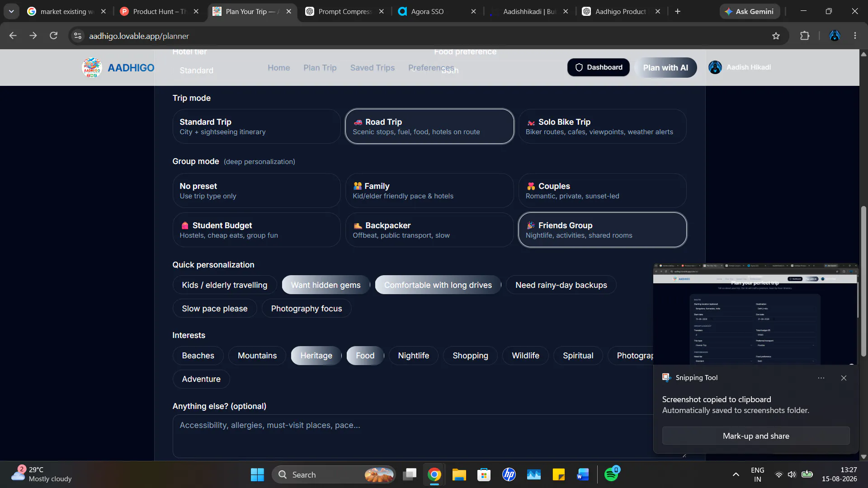Choose Friends Group mode

coord(602,230)
